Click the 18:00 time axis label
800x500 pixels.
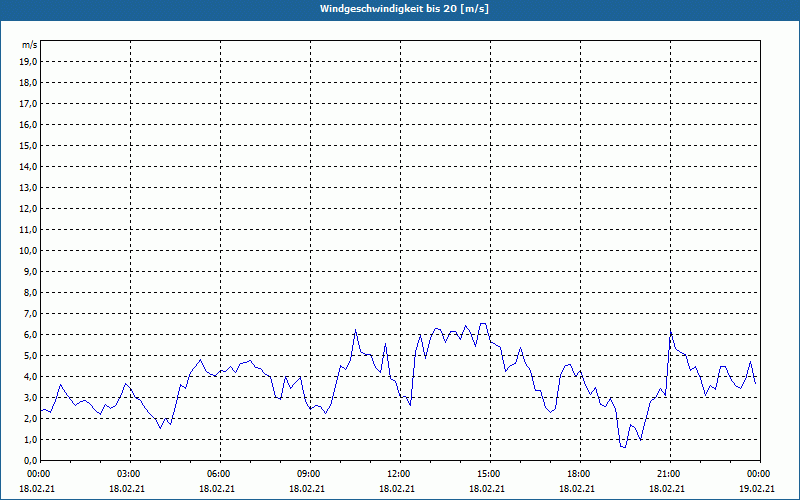pos(581,474)
